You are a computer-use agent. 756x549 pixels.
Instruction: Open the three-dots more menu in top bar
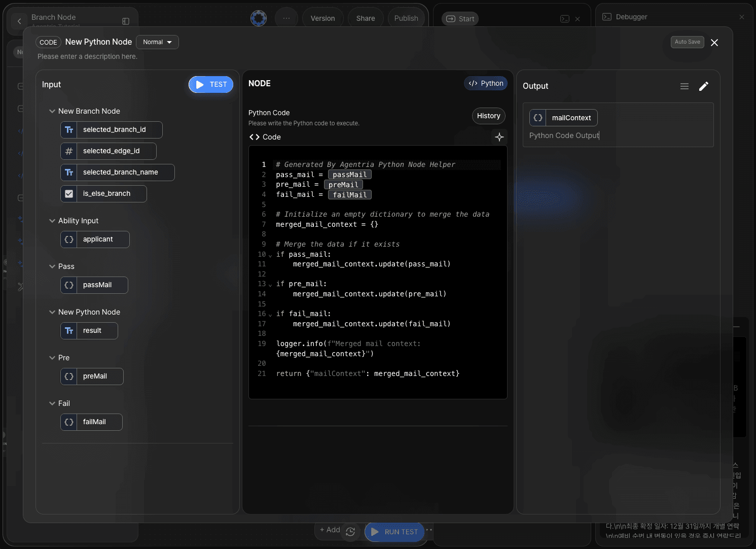pyautogui.click(x=286, y=18)
